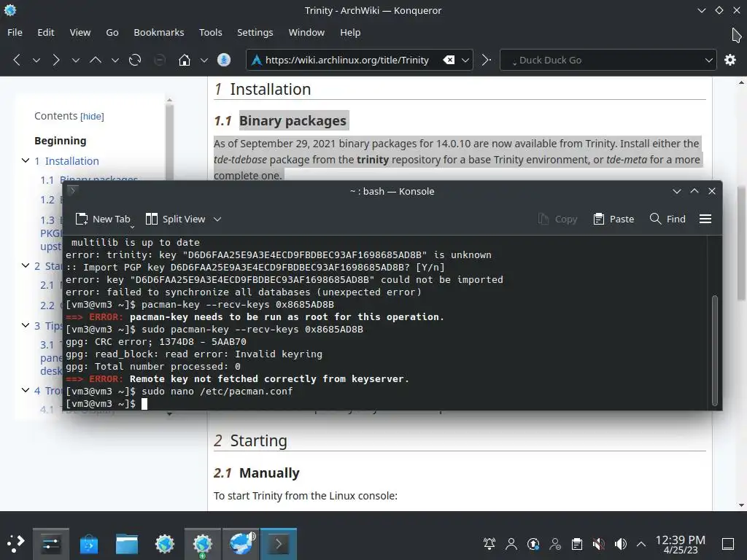Switch to Konsole taskbar entry
This screenshot has height=560, width=747.
pos(279,543)
